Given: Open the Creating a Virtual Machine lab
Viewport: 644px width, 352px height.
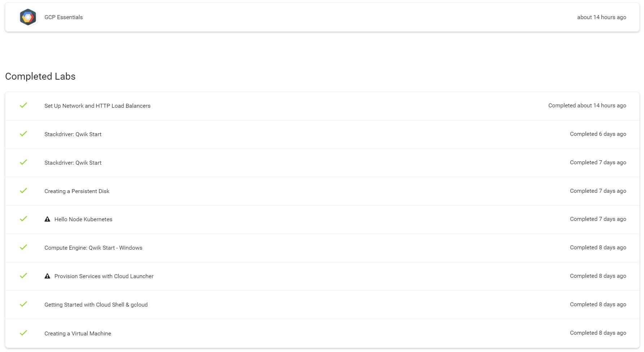Looking at the screenshot, I should [x=78, y=334].
